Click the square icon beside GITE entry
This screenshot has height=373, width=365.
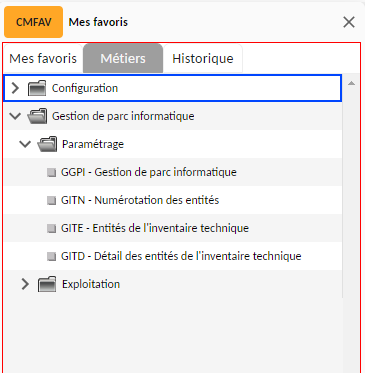pos(51,228)
